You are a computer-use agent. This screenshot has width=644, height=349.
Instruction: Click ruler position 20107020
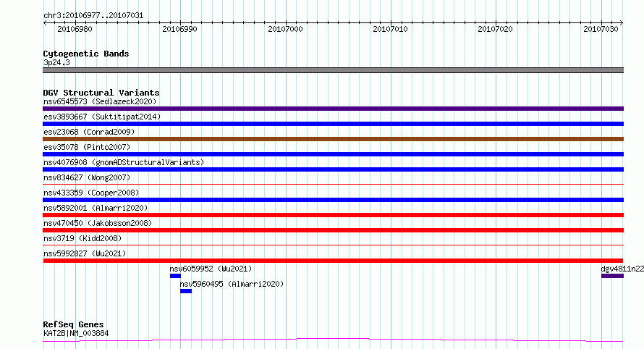coord(496,29)
